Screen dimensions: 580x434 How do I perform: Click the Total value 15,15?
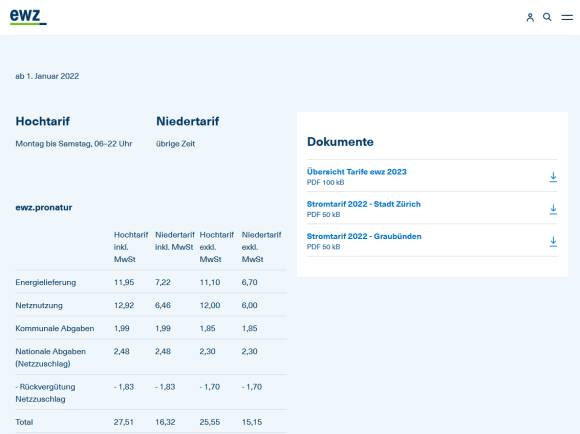[252, 422]
